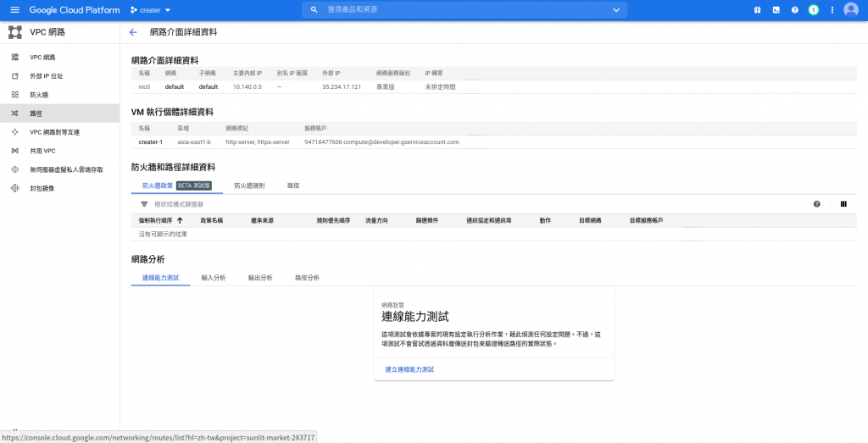Sort by 強制執行順序 column arrow
Viewport: 868px width, 443px height.
[x=180, y=221]
